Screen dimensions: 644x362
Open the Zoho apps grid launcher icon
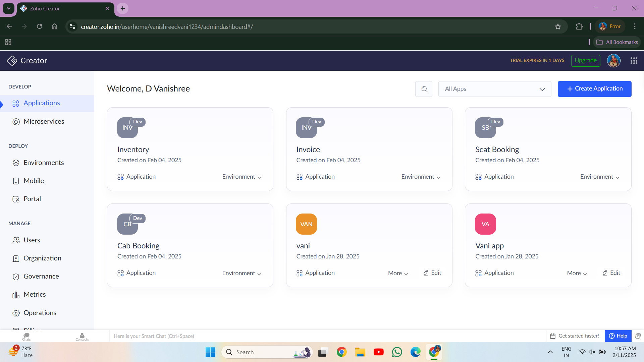pos(634,61)
